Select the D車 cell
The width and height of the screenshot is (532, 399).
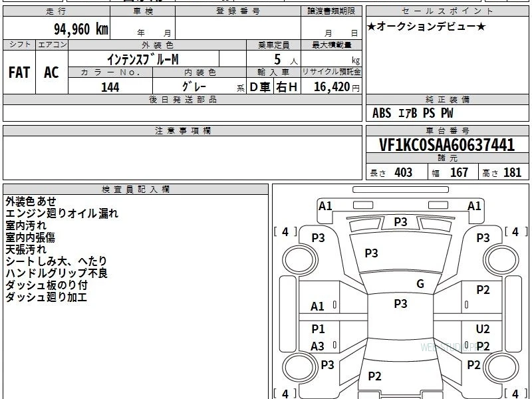point(260,87)
